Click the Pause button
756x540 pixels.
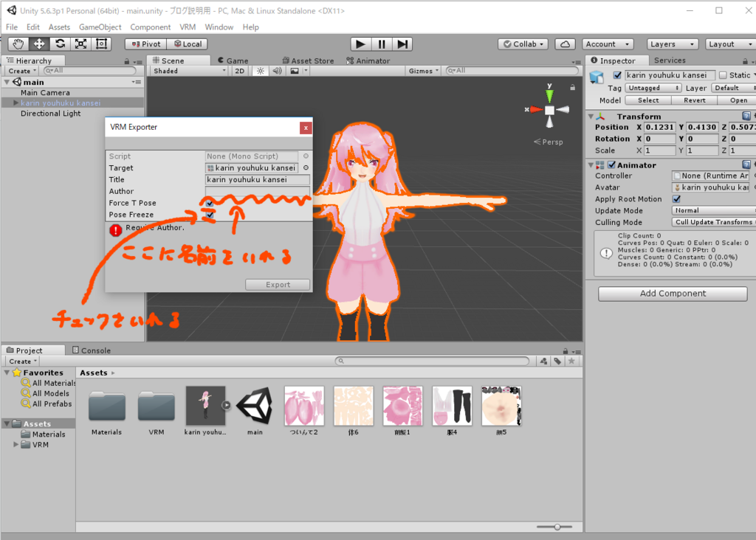point(382,44)
